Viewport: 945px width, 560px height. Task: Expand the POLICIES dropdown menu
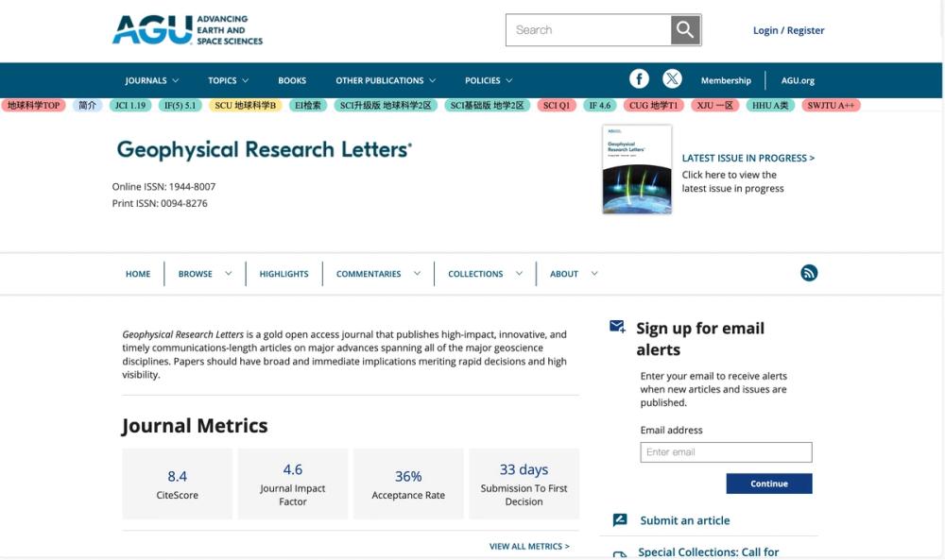pos(489,80)
